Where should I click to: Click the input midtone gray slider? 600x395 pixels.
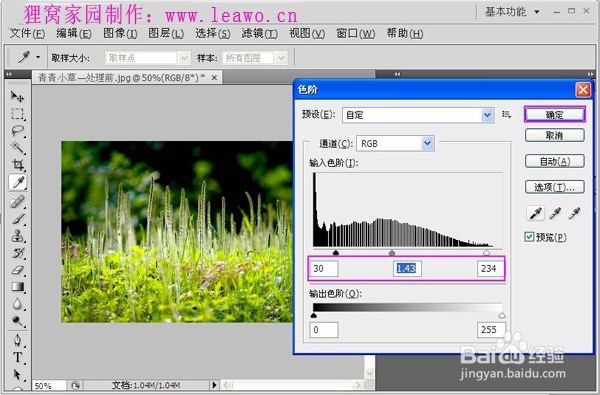391,253
